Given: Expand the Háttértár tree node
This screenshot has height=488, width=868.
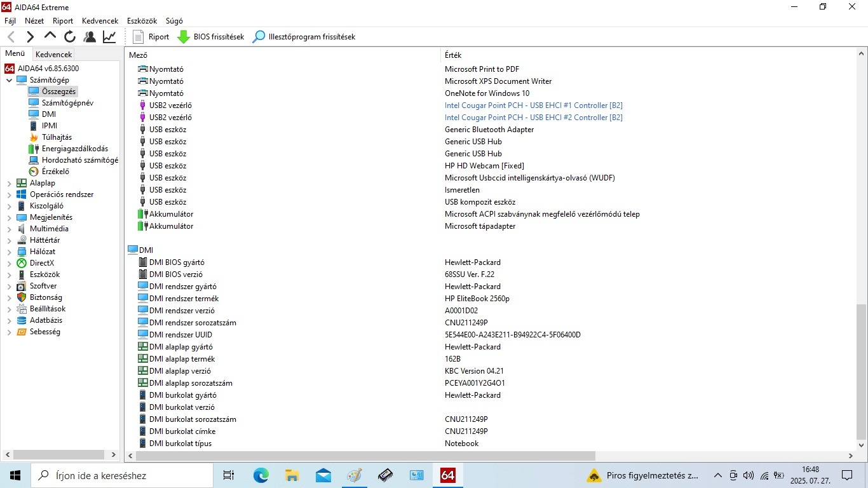Looking at the screenshot, I should (x=9, y=240).
